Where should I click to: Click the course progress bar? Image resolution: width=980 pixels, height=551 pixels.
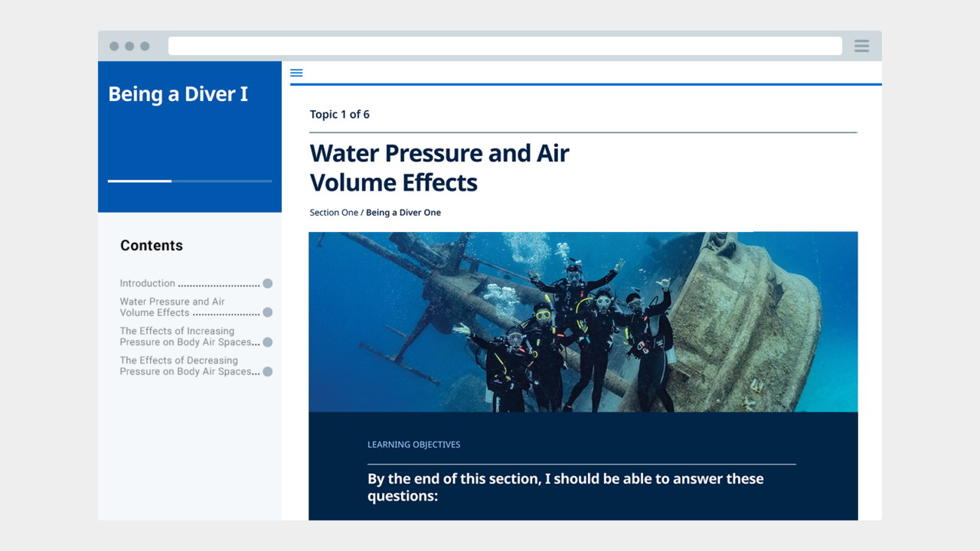190,181
